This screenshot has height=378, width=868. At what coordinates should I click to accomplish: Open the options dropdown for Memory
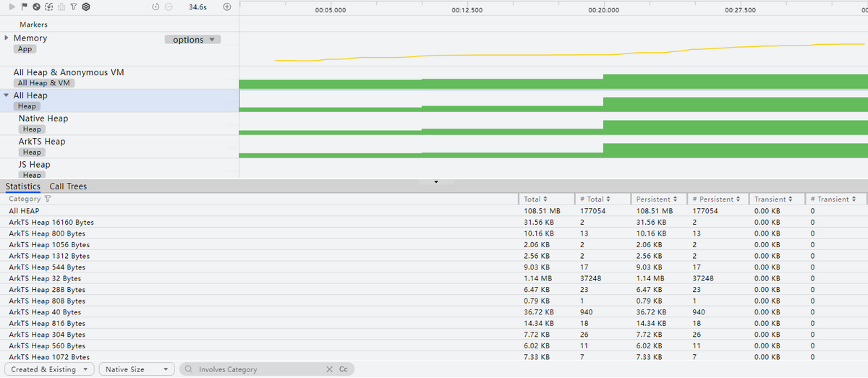(x=192, y=40)
